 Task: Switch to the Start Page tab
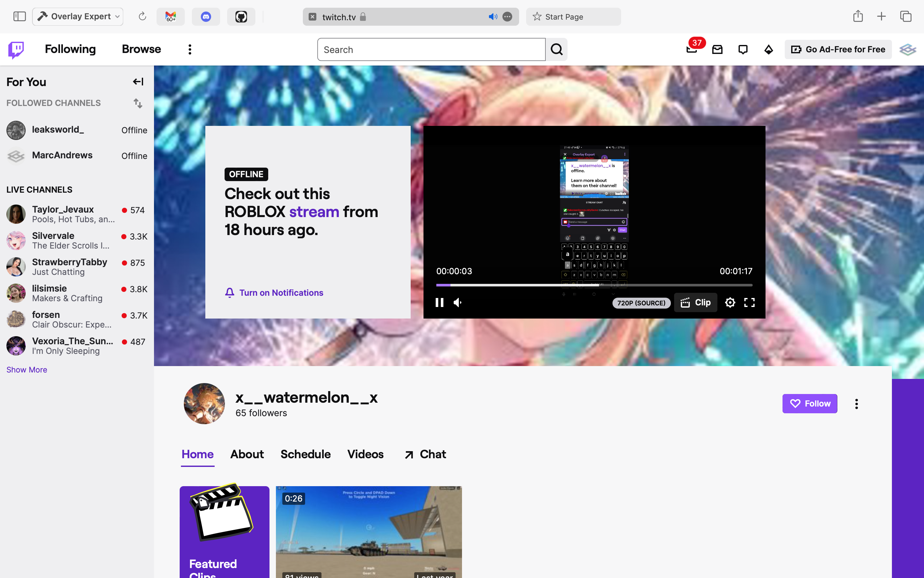(x=573, y=17)
